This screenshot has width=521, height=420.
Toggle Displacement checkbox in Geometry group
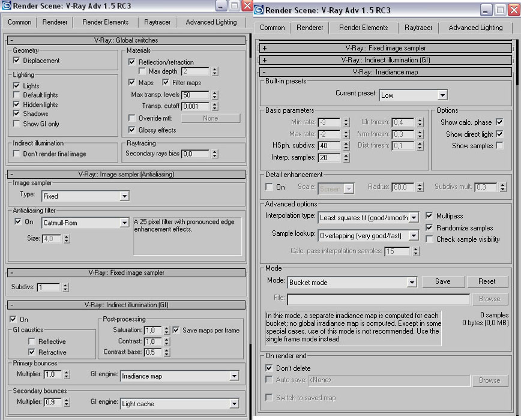point(16,61)
